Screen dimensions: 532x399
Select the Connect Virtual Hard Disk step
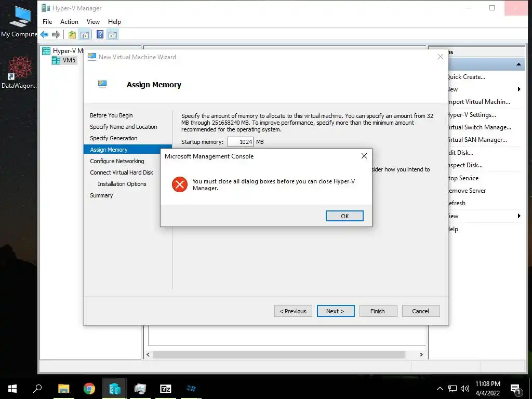122,172
